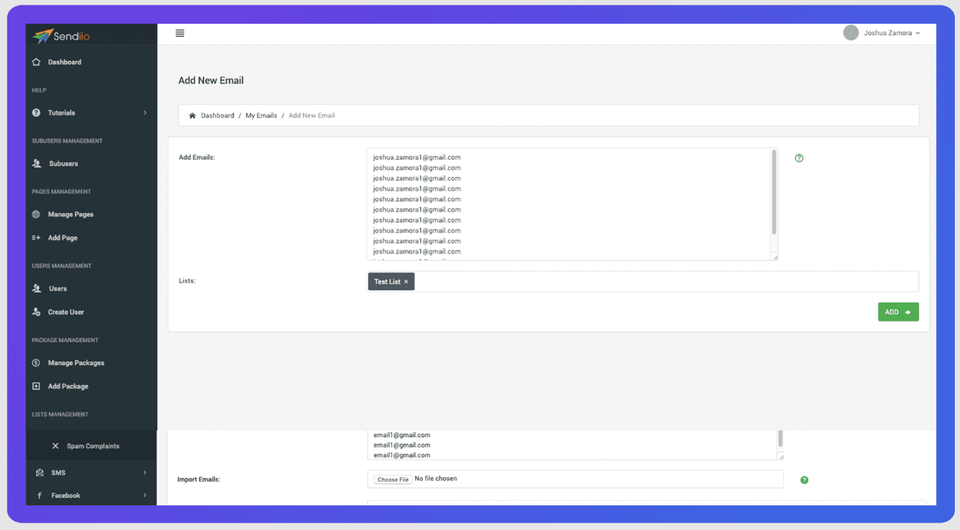Click the Manage Pages globe icon
The height and width of the screenshot is (530, 960).
tap(36, 214)
